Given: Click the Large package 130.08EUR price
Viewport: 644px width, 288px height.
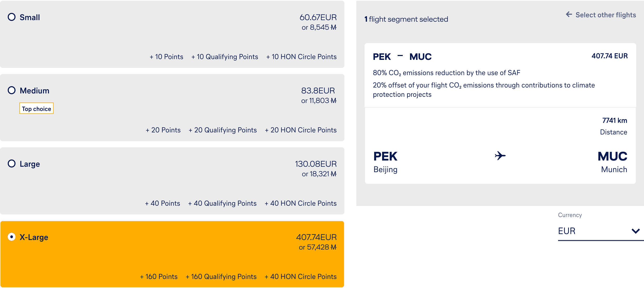Looking at the screenshot, I should click(316, 164).
